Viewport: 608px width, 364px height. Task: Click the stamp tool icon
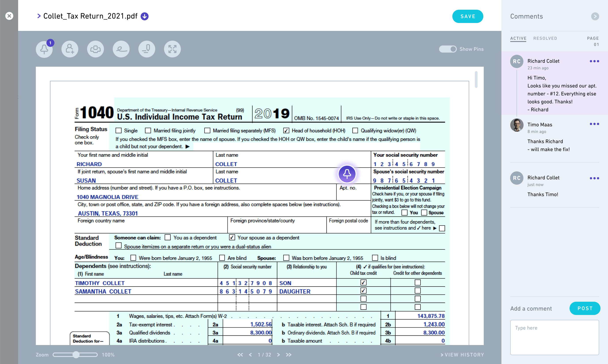tap(95, 49)
